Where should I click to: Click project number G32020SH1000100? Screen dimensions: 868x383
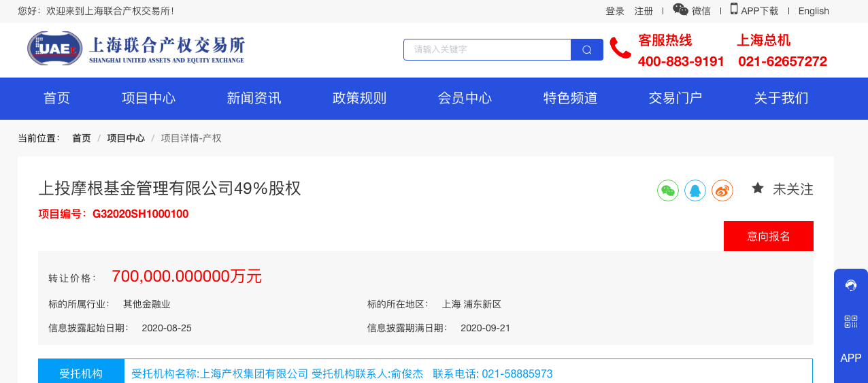pos(140,214)
